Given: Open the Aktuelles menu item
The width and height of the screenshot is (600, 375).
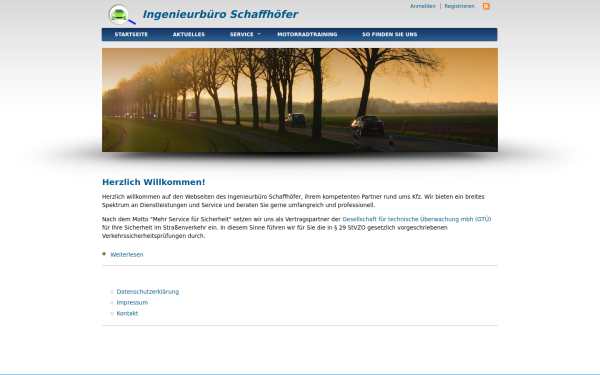Looking at the screenshot, I should [x=189, y=34].
